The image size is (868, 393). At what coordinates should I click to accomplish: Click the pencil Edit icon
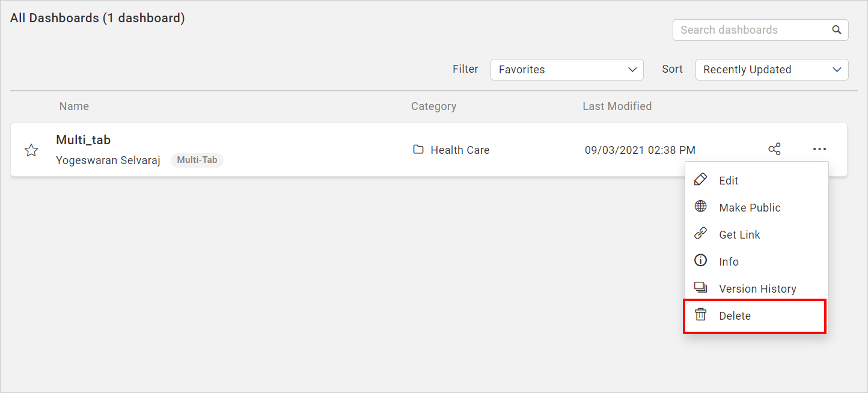(x=700, y=180)
